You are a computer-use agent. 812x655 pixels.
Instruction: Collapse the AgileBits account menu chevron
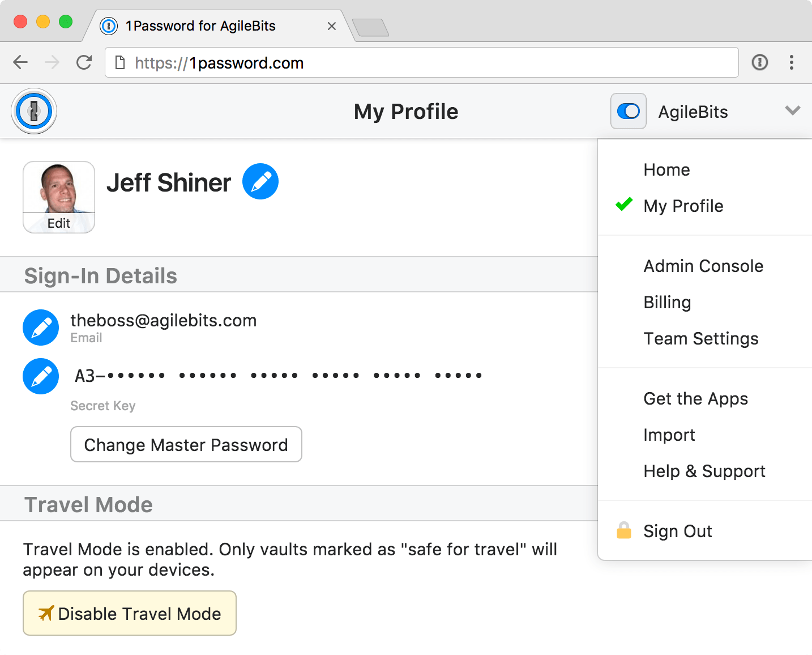click(x=793, y=110)
